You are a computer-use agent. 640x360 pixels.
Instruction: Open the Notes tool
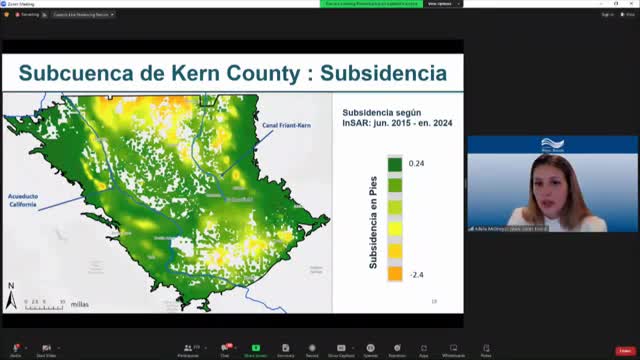(486, 350)
